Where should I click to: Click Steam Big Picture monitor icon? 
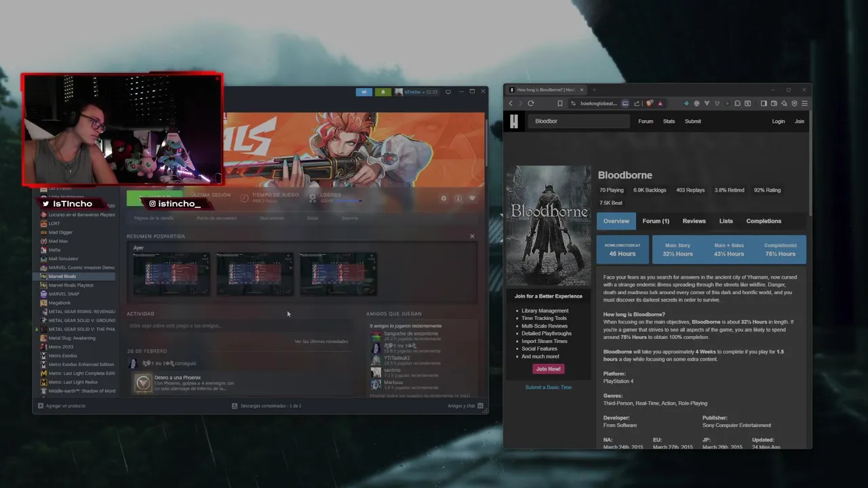click(448, 91)
